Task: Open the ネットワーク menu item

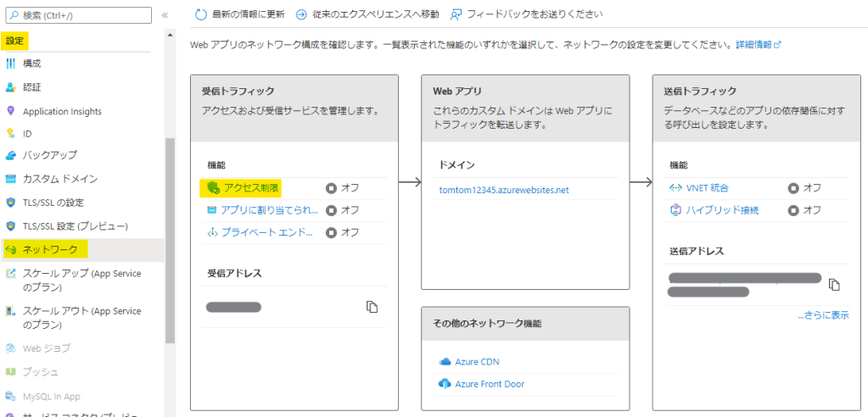Action: point(50,250)
